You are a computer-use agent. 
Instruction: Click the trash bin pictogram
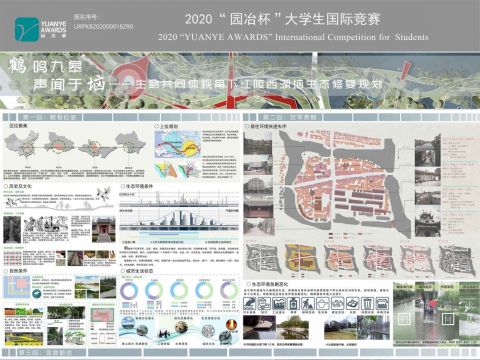[367, 303]
